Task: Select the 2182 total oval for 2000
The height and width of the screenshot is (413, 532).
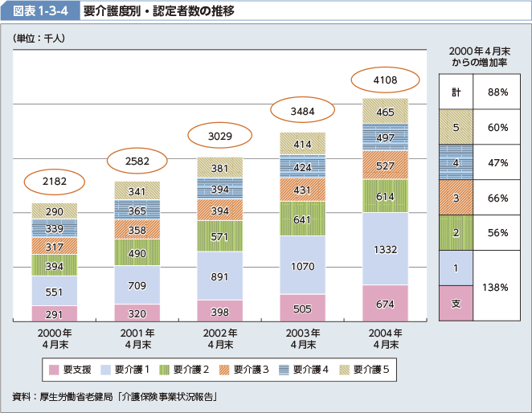Action: (55, 182)
